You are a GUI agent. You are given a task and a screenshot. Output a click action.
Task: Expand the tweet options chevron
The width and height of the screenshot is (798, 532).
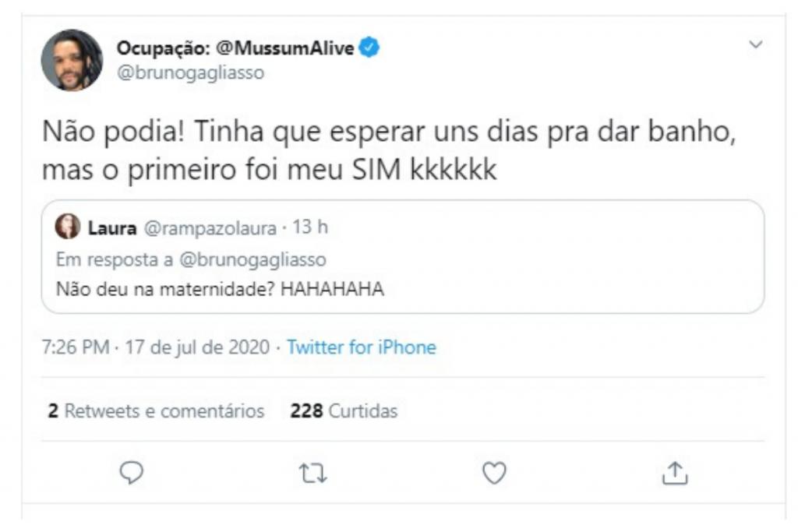(x=755, y=45)
